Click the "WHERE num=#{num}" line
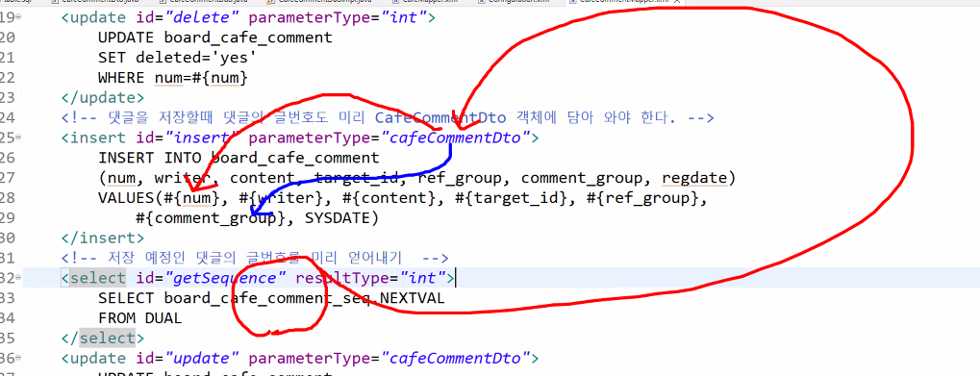This screenshot has width=980, height=376. click(173, 78)
